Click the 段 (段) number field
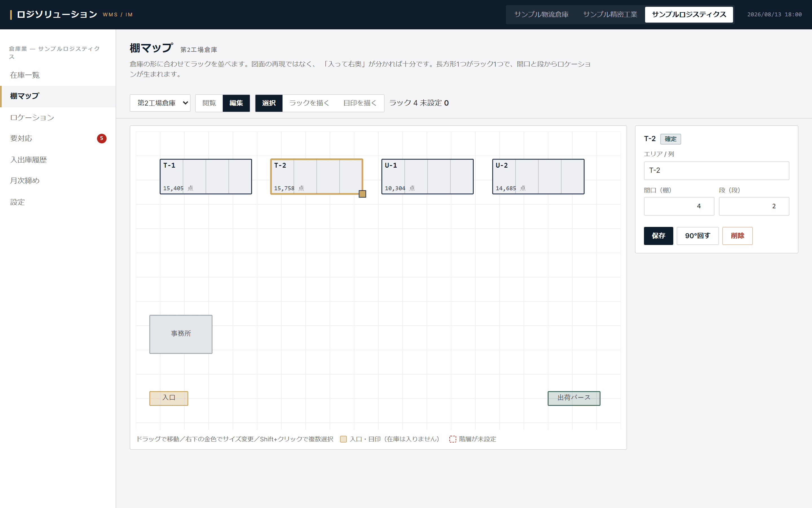The image size is (812, 508). pyautogui.click(x=754, y=206)
